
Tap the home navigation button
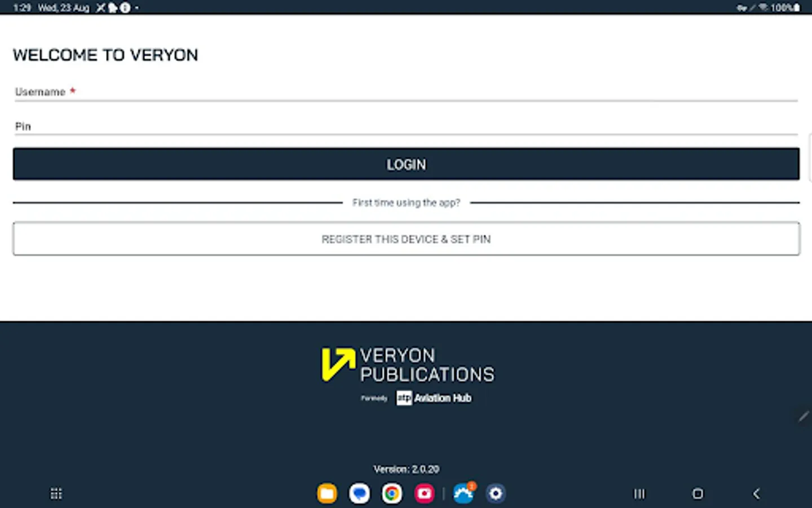[698, 494]
